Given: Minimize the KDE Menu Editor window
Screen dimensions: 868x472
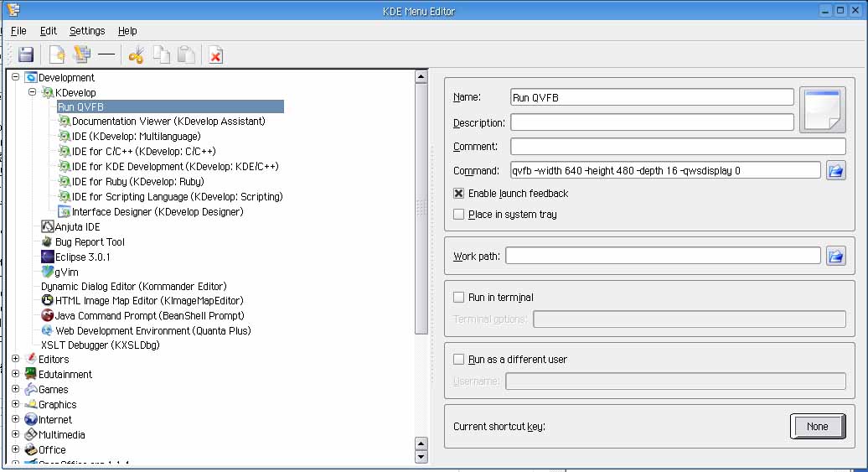Looking at the screenshot, I should click(825, 11).
